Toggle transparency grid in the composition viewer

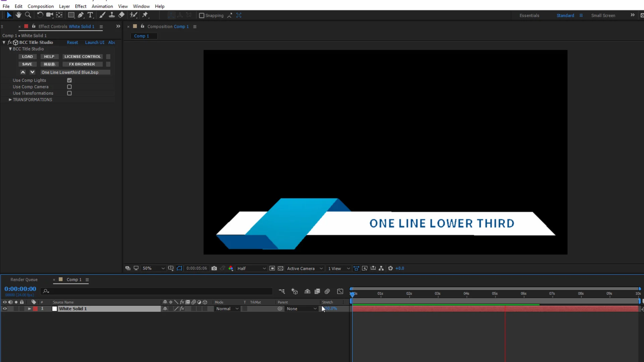coord(280,268)
